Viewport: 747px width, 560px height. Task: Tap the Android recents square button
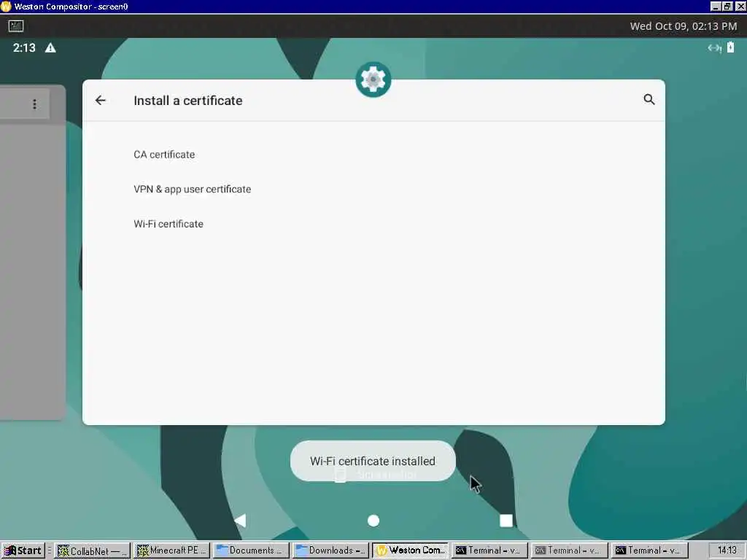(506, 521)
